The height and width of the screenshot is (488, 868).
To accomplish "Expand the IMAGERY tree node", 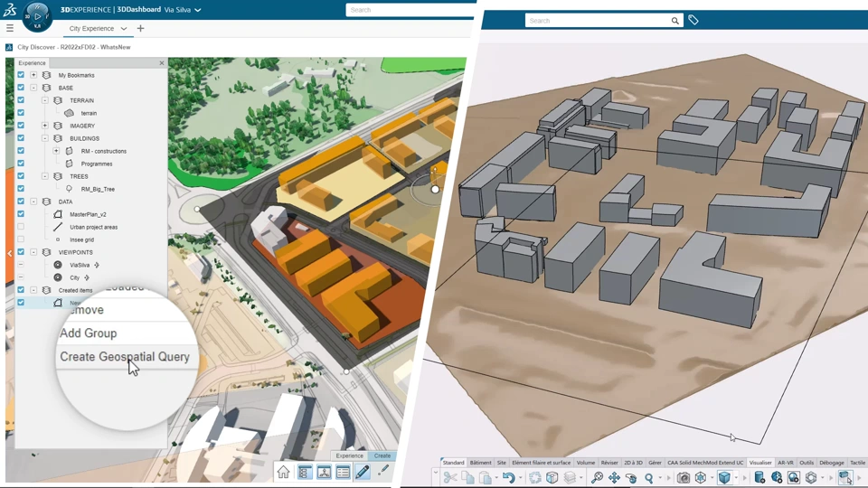I will pyautogui.click(x=45, y=126).
